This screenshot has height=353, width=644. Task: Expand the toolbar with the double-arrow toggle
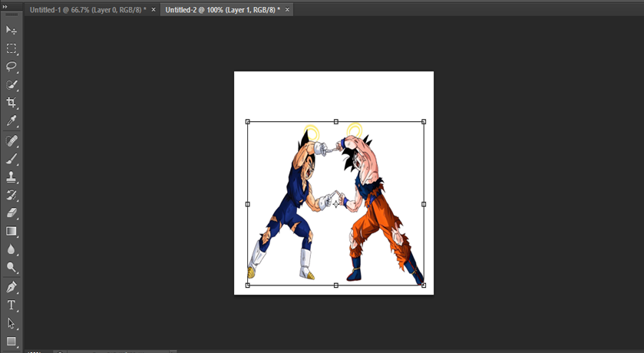click(x=5, y=7)
